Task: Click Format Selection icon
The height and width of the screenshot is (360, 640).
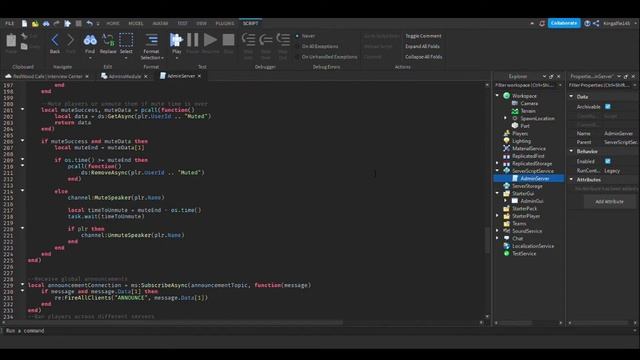Action: tap(151, 40)
